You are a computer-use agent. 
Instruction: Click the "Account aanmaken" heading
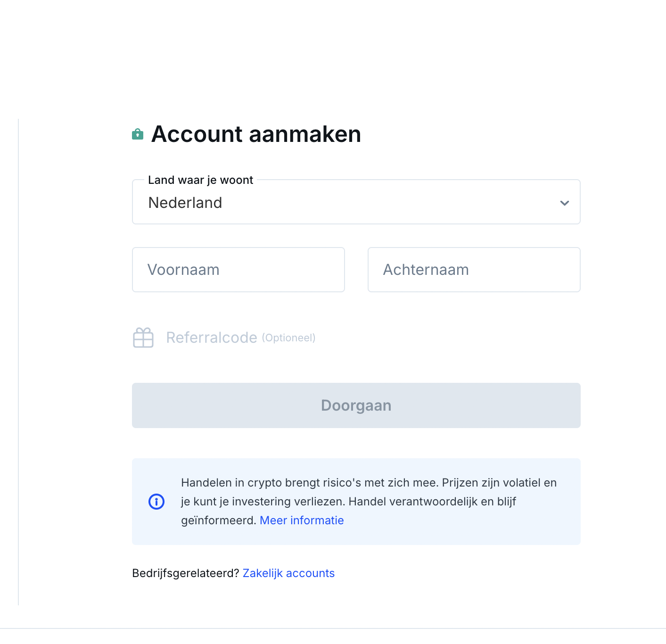(256, 134)
